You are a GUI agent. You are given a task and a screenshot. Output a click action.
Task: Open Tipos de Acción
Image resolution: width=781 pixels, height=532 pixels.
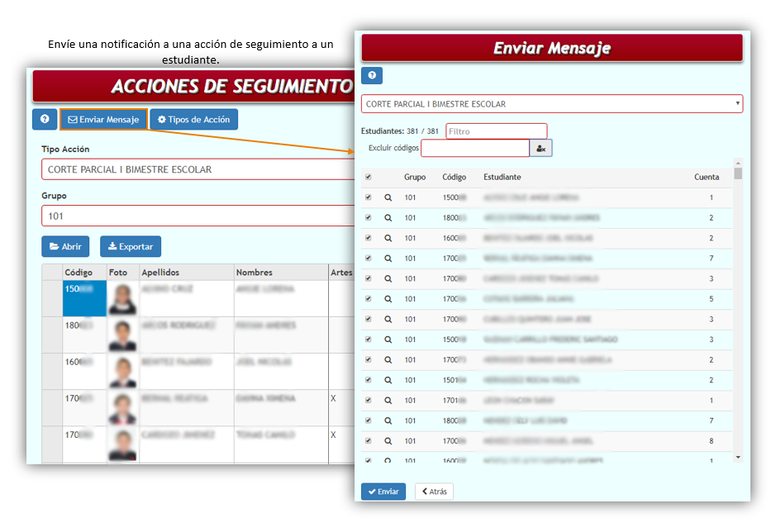pos(193,120)
